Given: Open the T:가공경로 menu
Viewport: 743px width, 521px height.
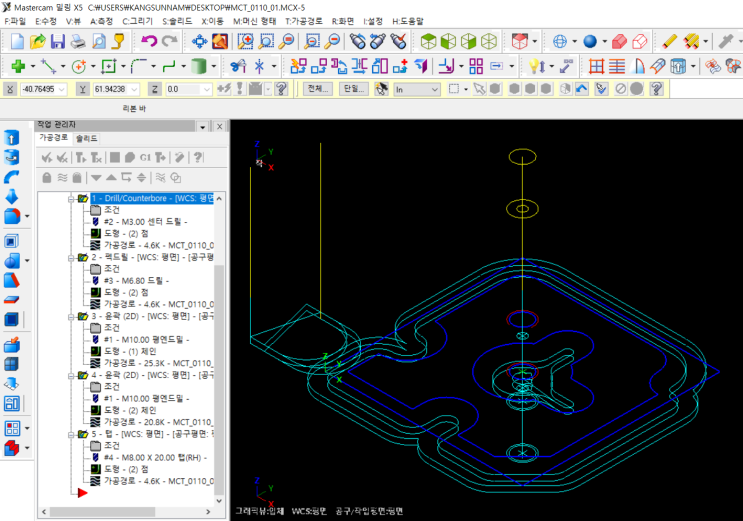Looking at the screenshot, I should [x=306, y=20].
